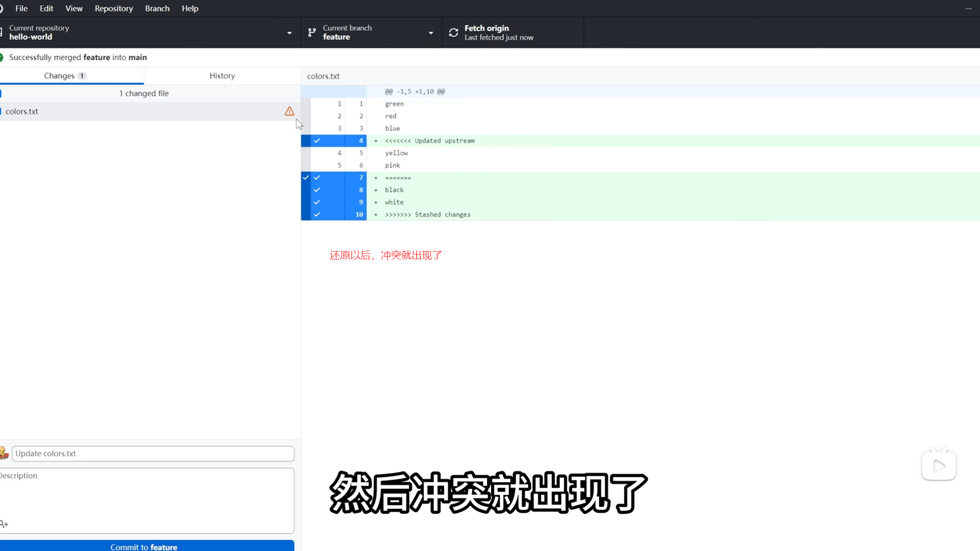Toggle the hunk checkmark beside line 7
Image resolution: width=980 pixels, height=551 pixels.
(x=306, y=178)
